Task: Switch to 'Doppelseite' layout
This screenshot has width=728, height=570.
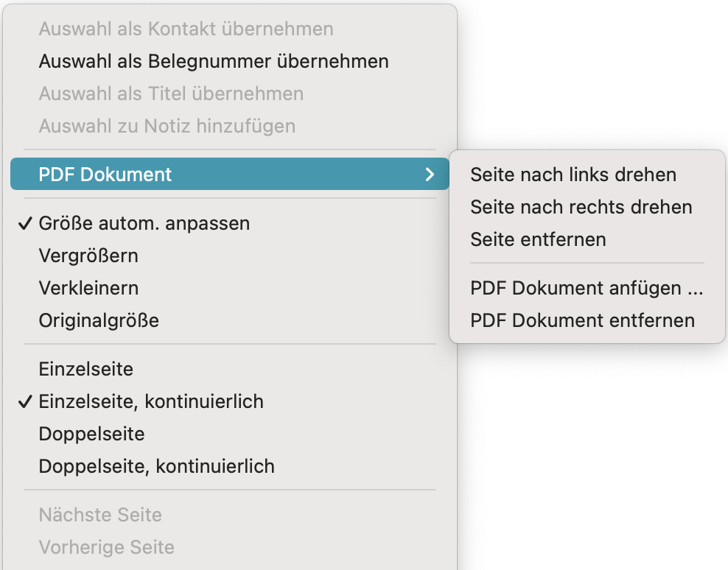Action: [91, 434]
